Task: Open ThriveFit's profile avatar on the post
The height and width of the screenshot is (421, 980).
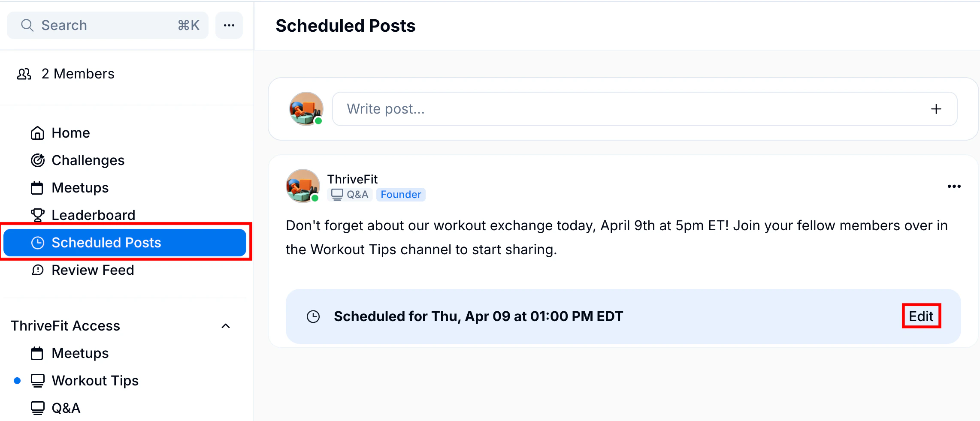Action: (x=303, y=186)
